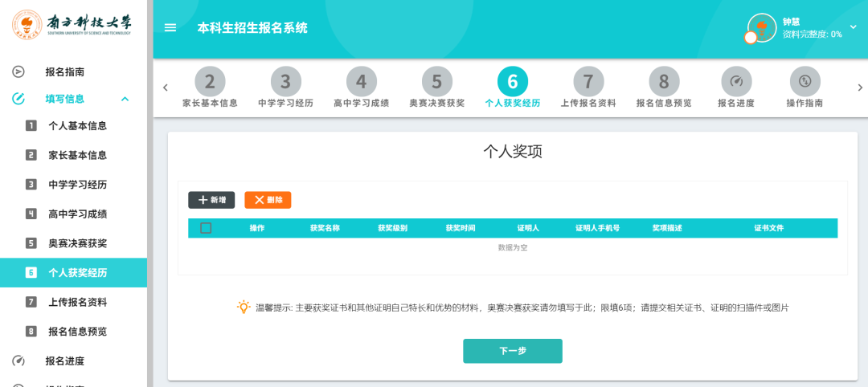Screen dimensions: 868x387
Task: Click the orange 删除 button
Action: click(268, 200)
